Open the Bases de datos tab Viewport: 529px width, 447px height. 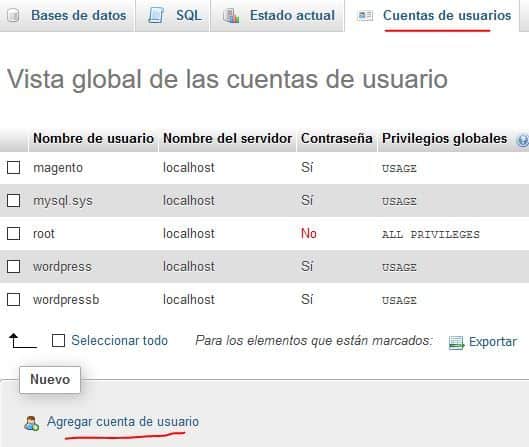(66, 16)
